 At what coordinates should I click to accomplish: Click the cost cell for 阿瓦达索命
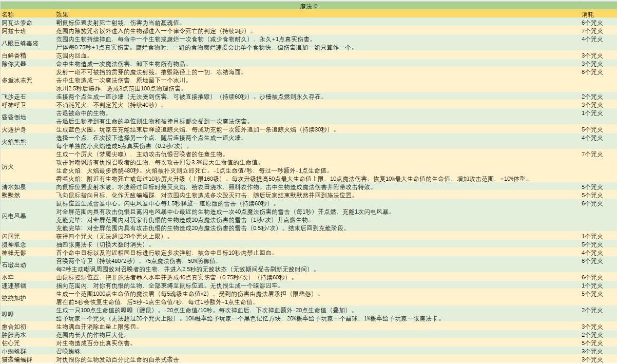(592, 23)
